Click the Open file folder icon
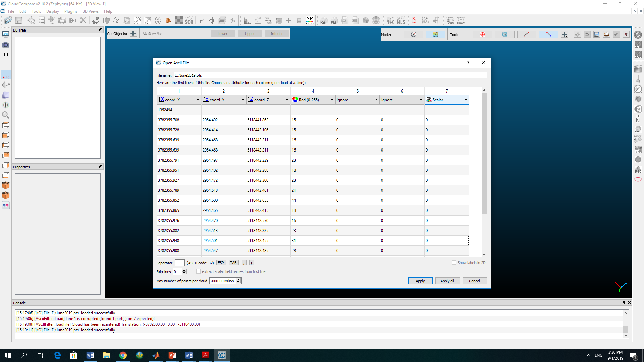The height and width of the screenshot is (362, 644). (8, 20)
